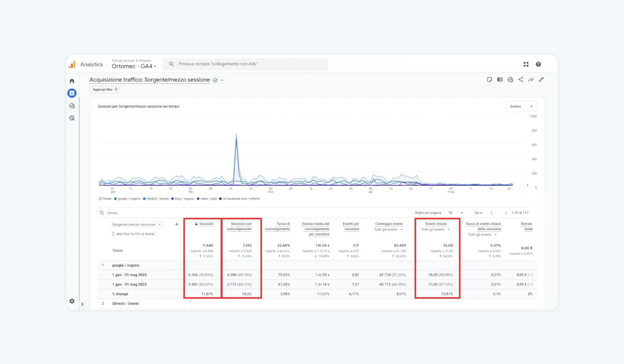624x364 pixels.
Task: Click the Aggiungi filtro button
Action: click(105, 90)
